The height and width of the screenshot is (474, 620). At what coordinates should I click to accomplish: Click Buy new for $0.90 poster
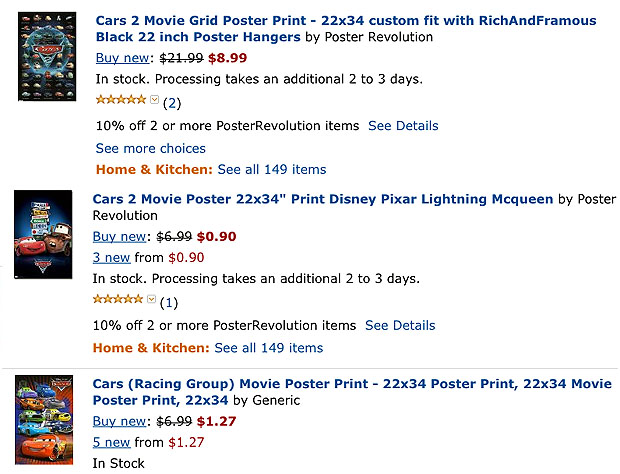[119, 237]
